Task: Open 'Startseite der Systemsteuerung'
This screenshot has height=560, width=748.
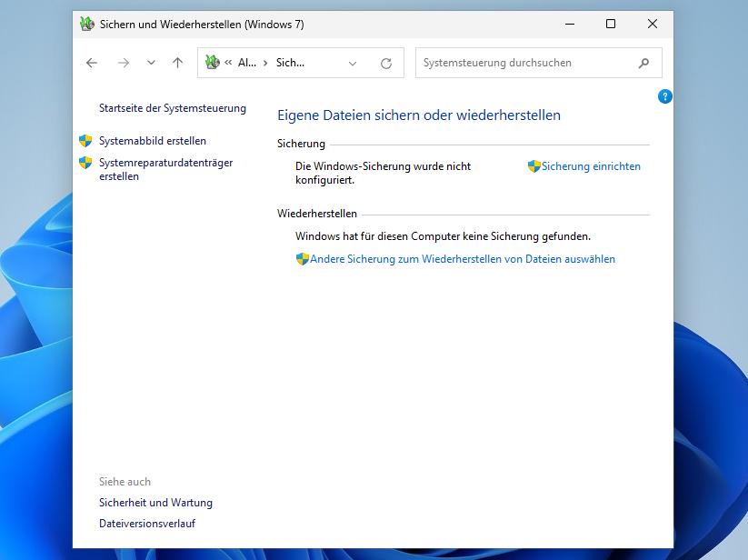Action: pos(172,108)
